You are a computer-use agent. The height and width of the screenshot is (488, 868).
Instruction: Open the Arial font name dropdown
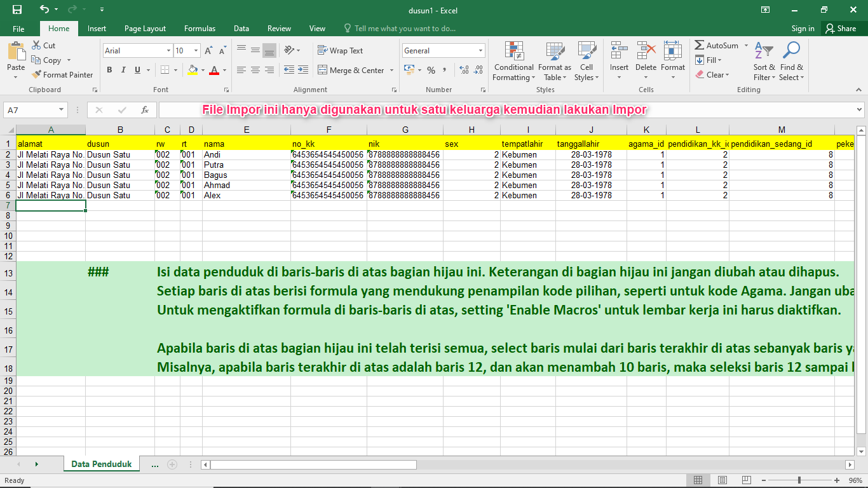click(x=168, y=51)
